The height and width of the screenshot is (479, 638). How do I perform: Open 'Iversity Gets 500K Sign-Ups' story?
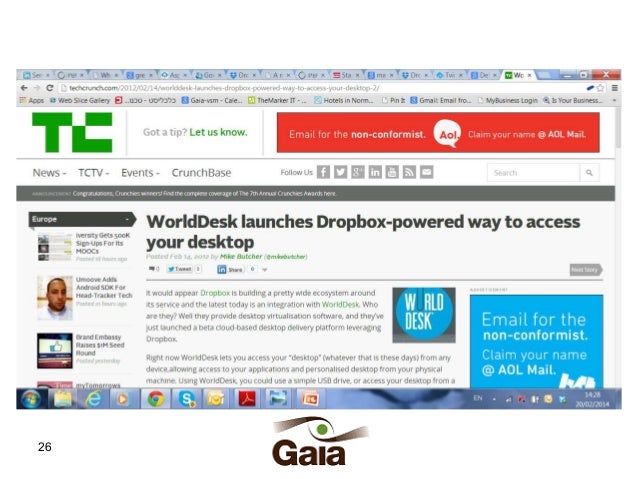pos(103,243)
